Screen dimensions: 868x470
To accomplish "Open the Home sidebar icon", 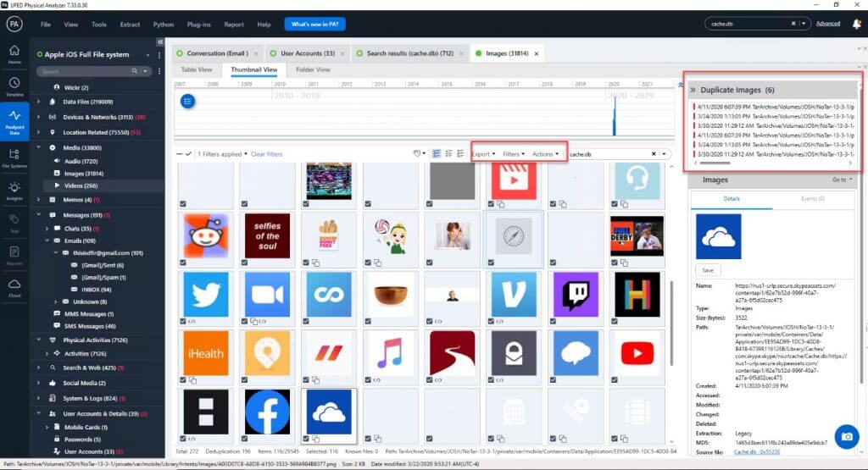I will point(14,53).
